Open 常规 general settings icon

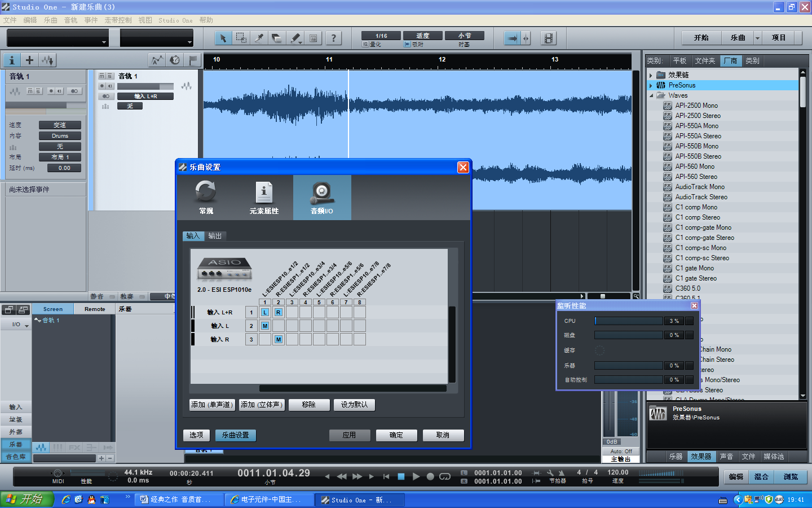point(206,197)
